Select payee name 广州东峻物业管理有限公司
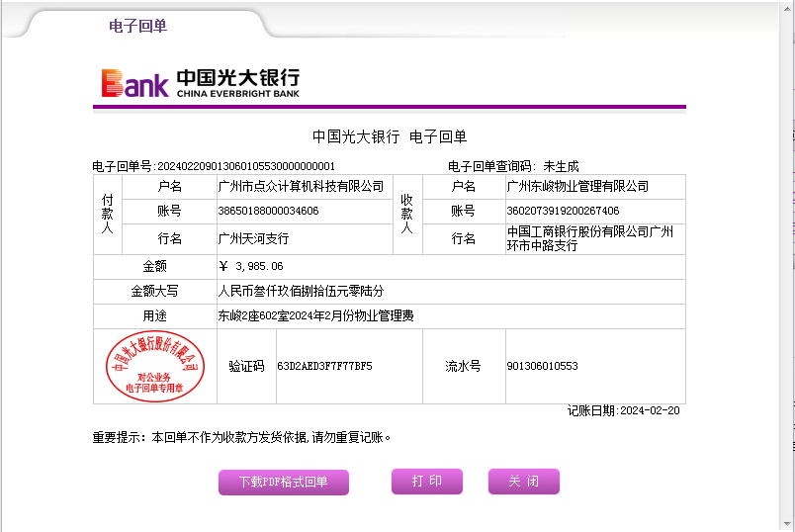This screenshot has width=795, height=532. [x=577, y=186]
